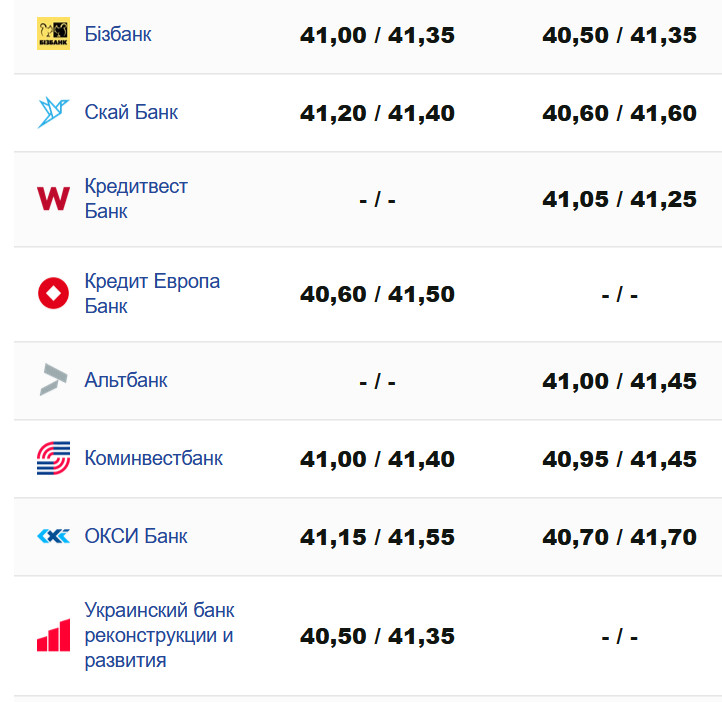Click ОКСИ Банк rate 41,15 / 41,55
The image size is (722, 702).
[377, 538]
